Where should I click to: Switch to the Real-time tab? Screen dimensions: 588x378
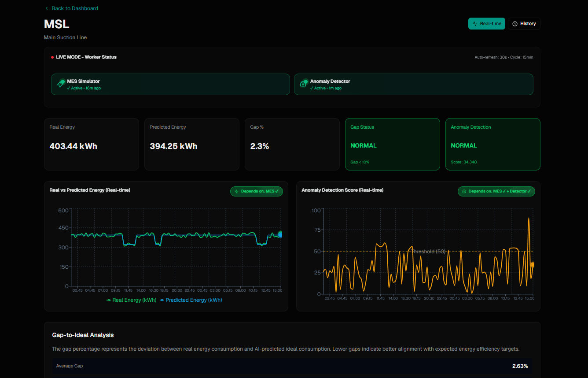click(486, 24)
